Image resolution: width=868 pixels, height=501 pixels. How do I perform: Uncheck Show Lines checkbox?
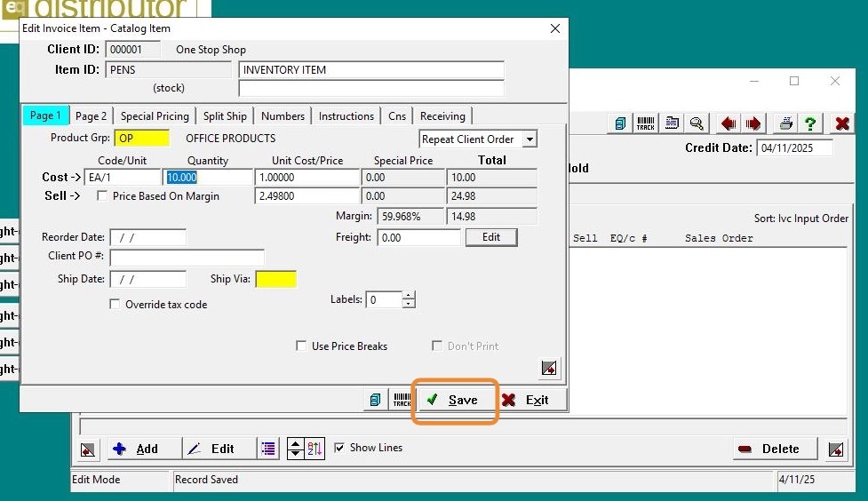coord(339,448)
